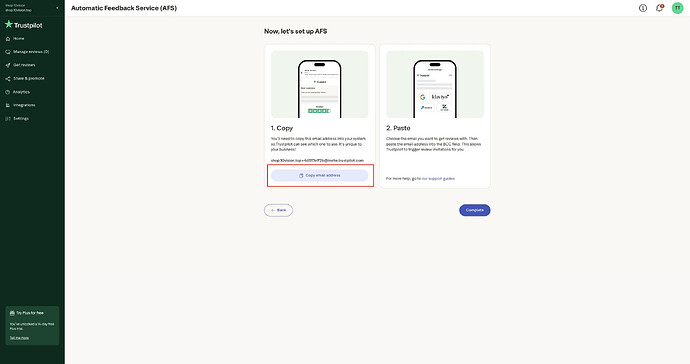Click the phone illustration in the Paste card

pos(435,88)
